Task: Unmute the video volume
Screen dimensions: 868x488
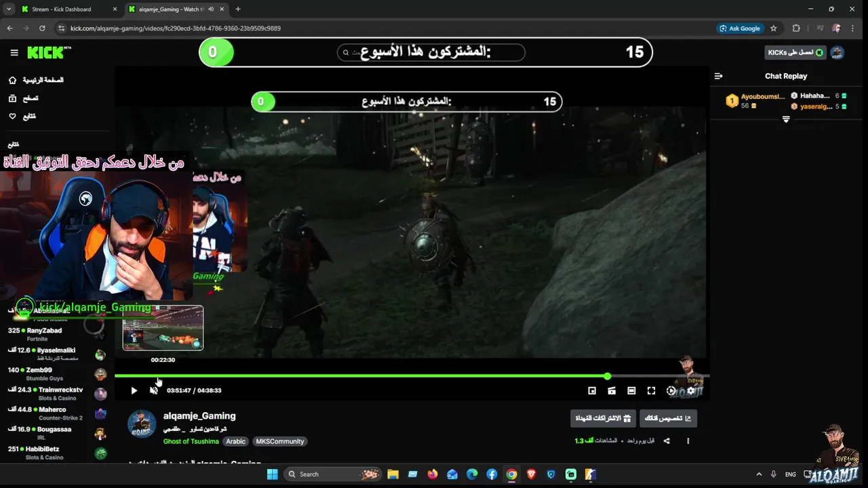Action: tap(154, 390)
